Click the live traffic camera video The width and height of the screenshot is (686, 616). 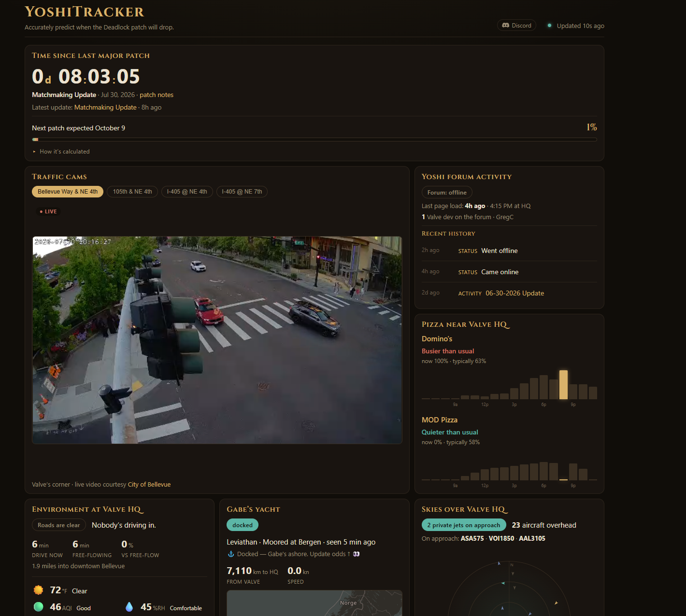[217, 340]
